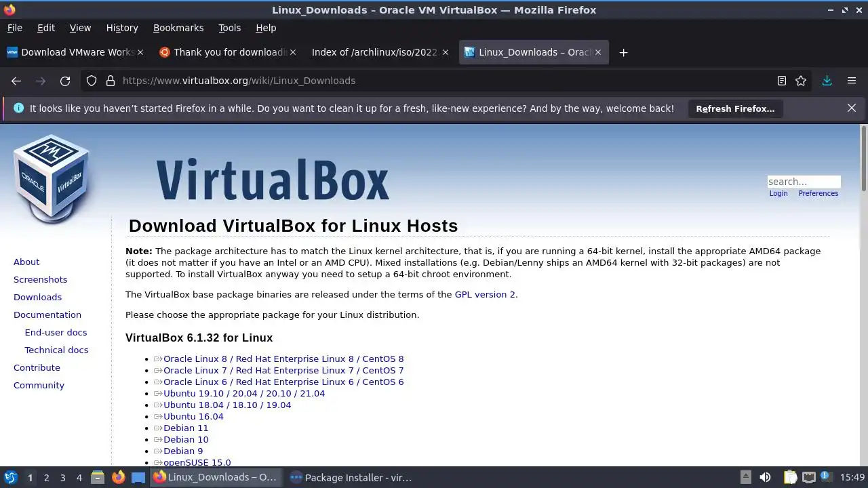Follow the GPL version 2 link
The width and height of the screenshot is (868, 488).
pos(485,294)
